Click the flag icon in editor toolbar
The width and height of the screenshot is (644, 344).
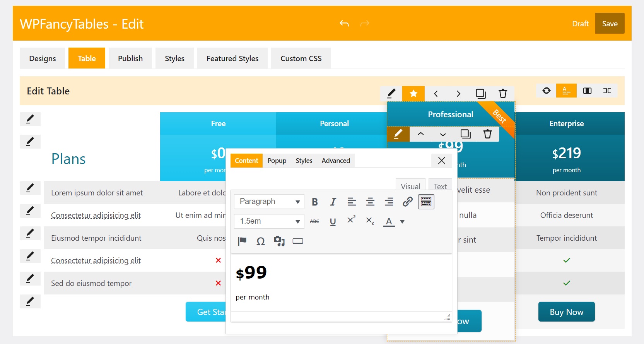click(x=243, y=241)
